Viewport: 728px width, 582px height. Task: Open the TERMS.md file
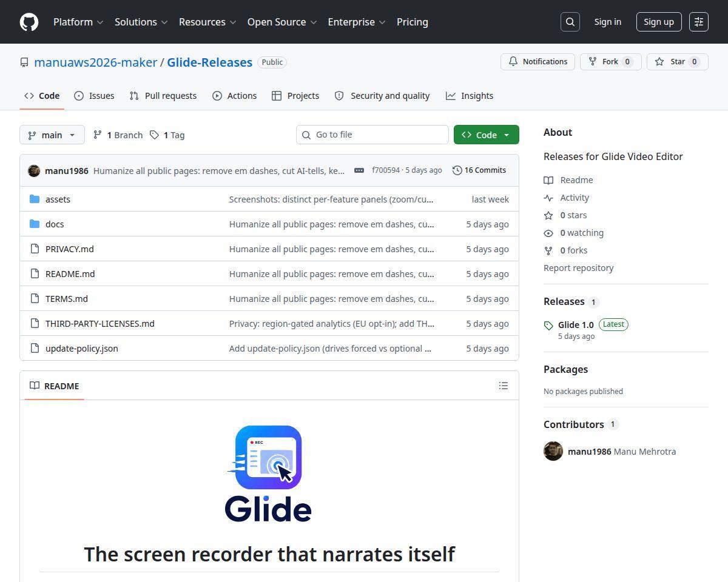point(67,298)
